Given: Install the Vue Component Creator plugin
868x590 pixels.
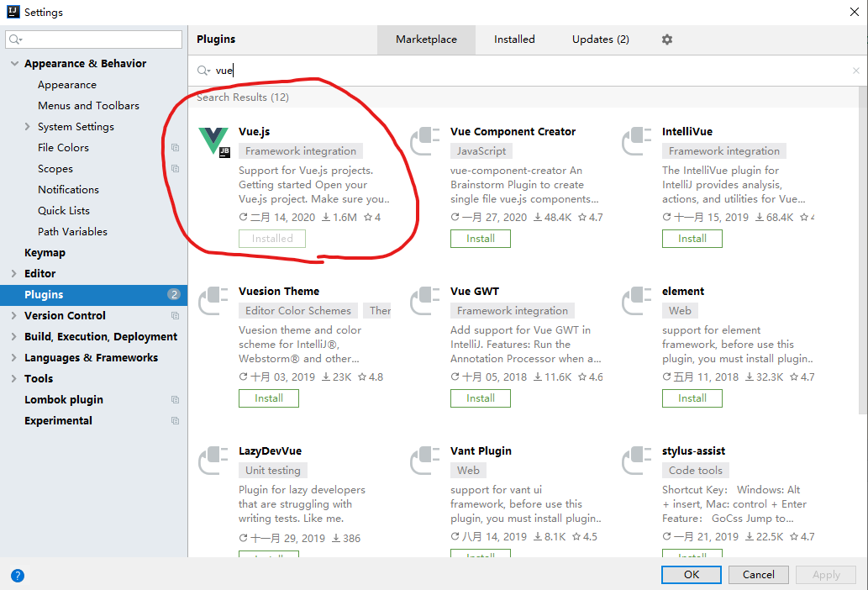Looking at the screenshot, I should (481, 239).
